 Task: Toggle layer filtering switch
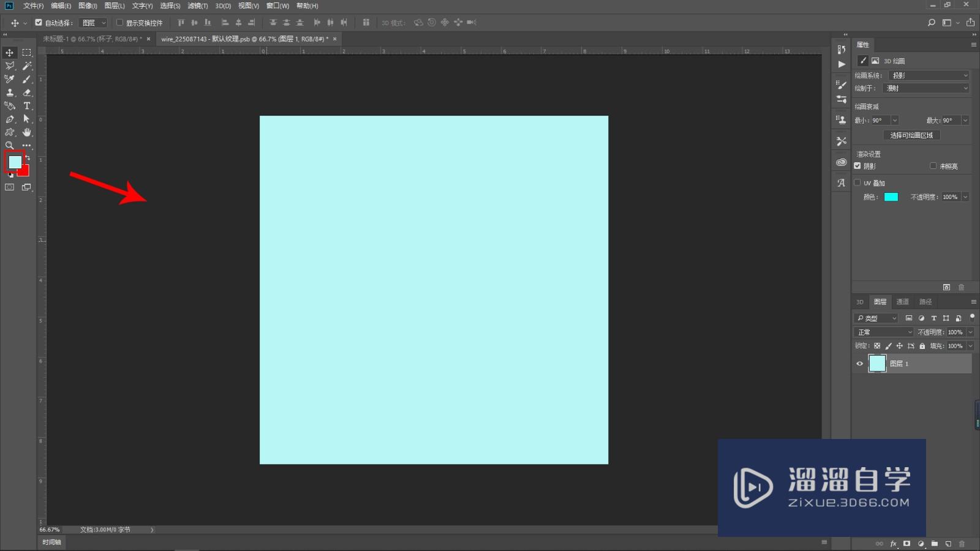[972, 317]
